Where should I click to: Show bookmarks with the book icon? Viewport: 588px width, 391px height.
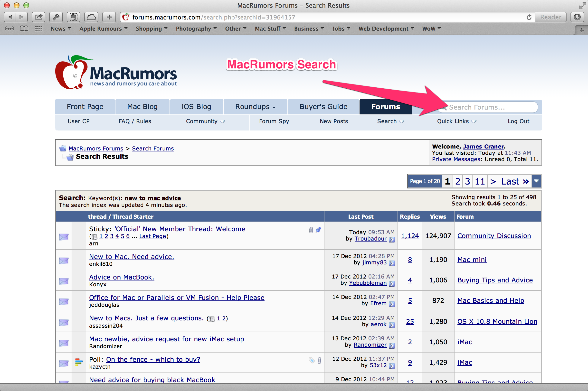pyautogui.click(x=24, y=29)
